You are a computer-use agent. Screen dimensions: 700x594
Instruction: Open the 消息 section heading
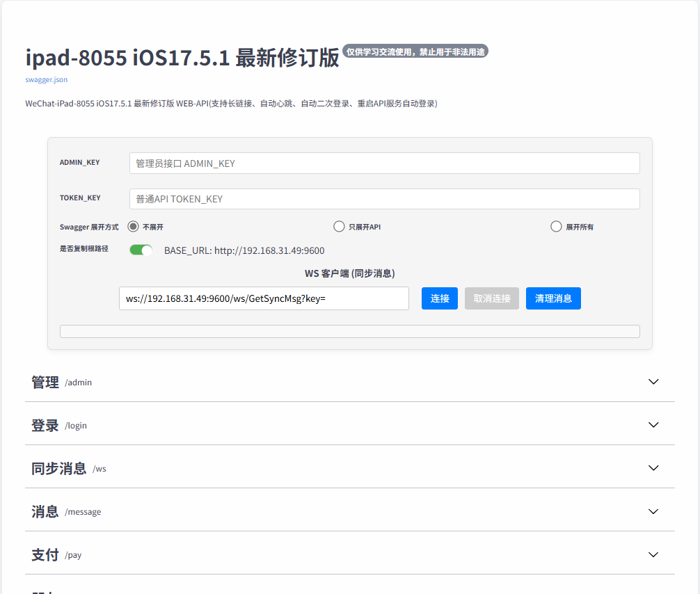pos(45,512)
